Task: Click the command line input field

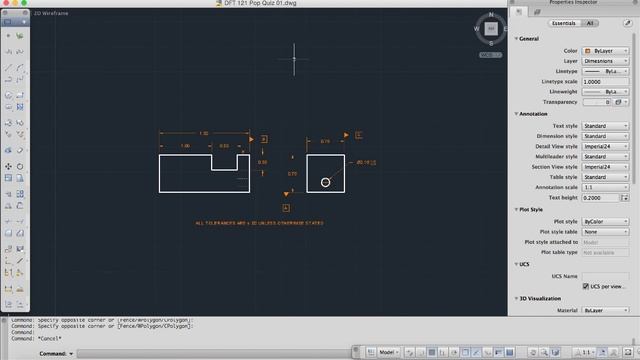Action: click(214, 353)
